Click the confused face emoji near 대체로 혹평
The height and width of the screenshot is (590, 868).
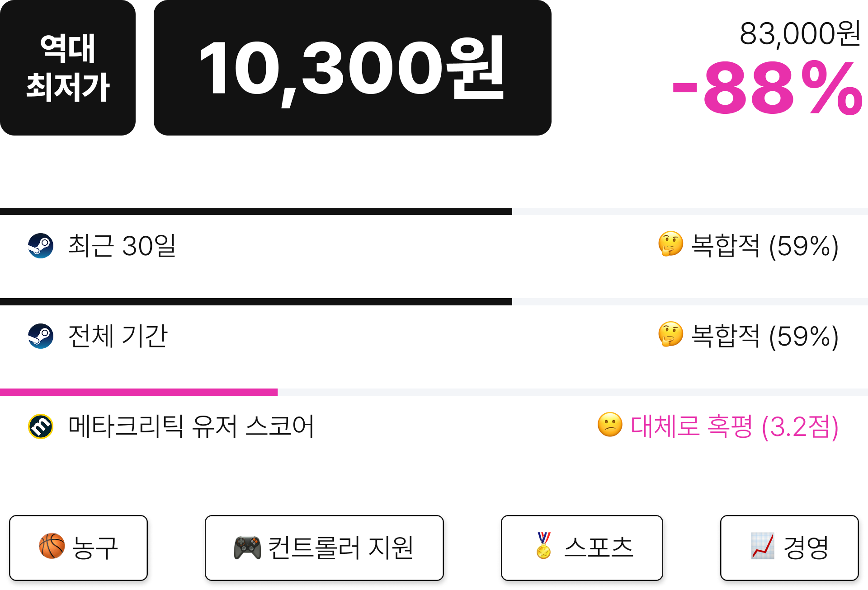point(610,425)
